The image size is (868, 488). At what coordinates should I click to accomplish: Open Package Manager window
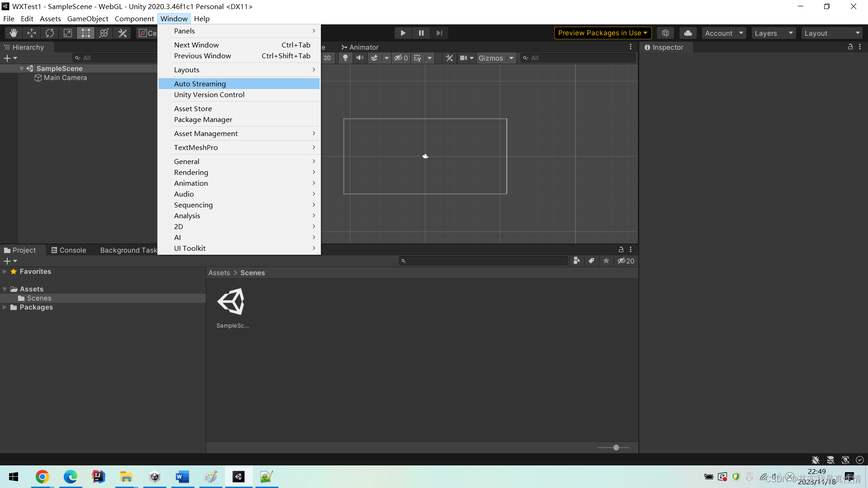click(x=203, y=119)
